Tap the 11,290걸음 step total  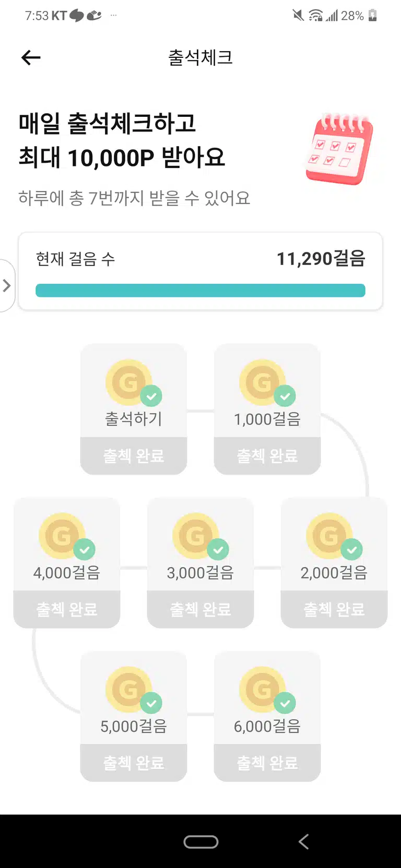(x=321, y=258)
